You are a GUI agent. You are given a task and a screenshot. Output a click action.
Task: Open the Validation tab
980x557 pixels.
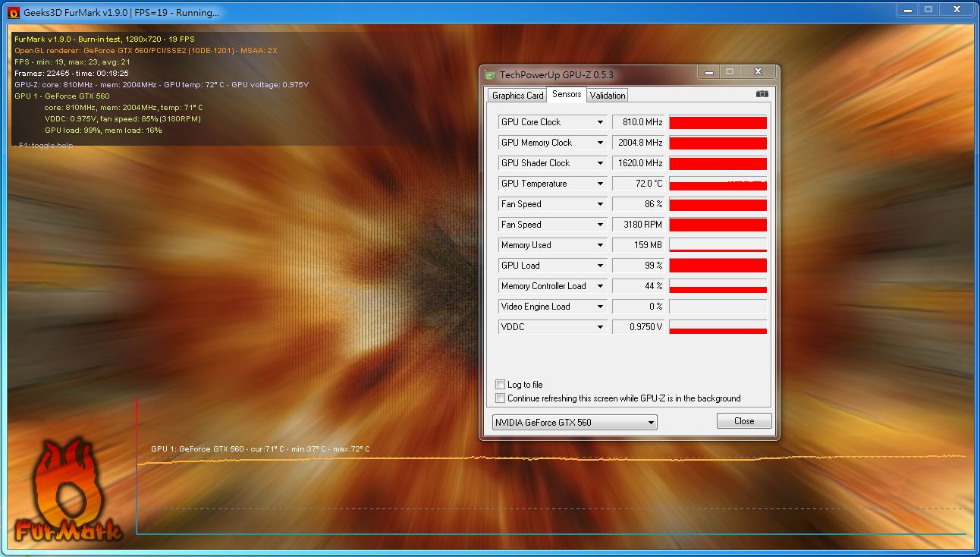[x=608, y=96]
